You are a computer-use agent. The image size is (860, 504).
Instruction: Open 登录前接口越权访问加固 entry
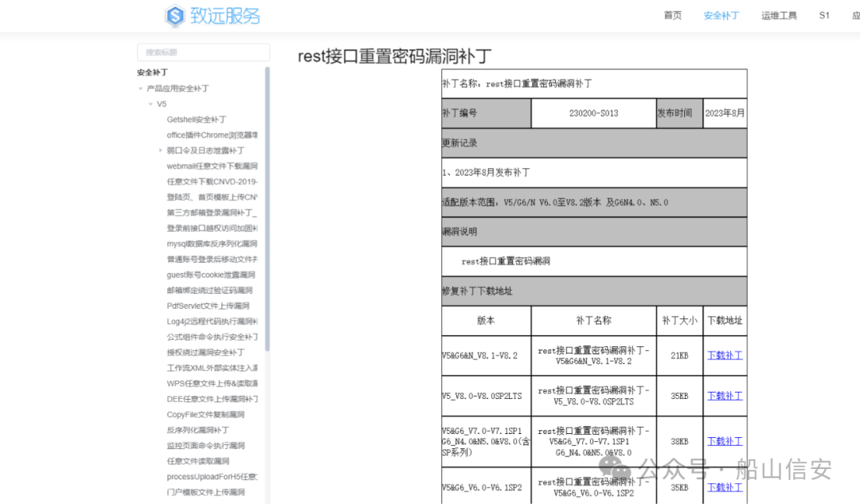[213, 229]
